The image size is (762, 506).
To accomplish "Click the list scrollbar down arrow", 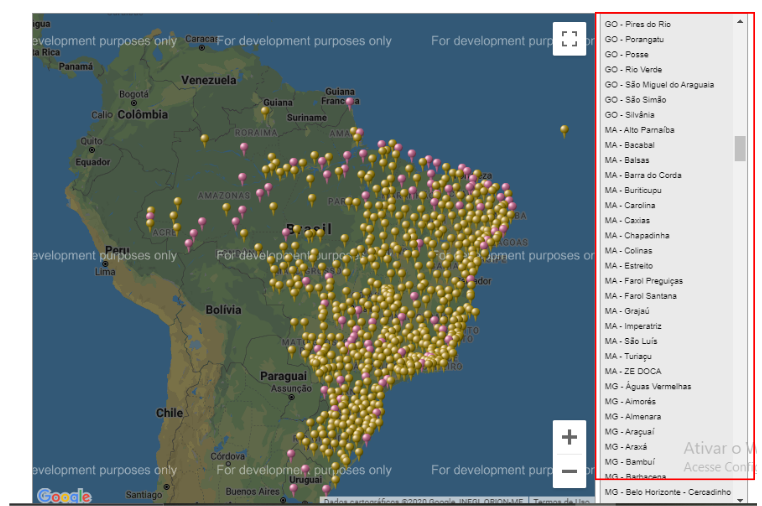I will point(740,500).
